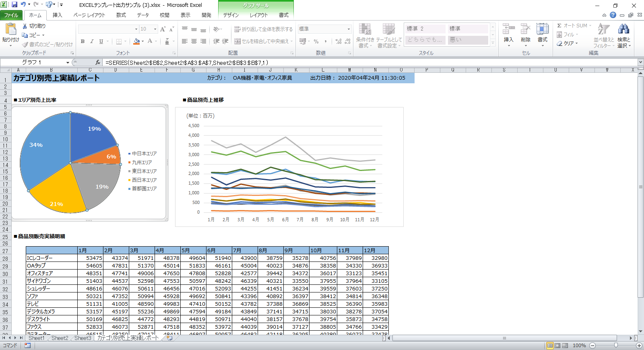644x350 pixels.
Task: Increase the indent level
Action: point(225,41)
